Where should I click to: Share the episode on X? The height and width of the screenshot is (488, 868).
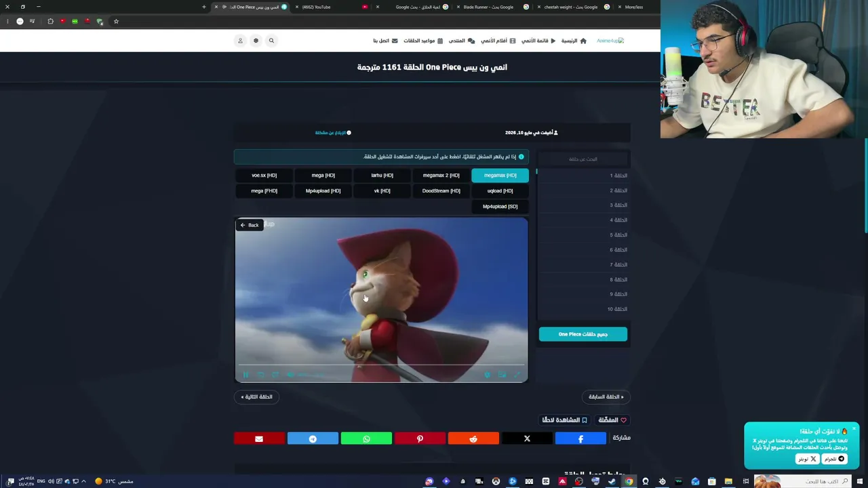click(x=527, y=439)
